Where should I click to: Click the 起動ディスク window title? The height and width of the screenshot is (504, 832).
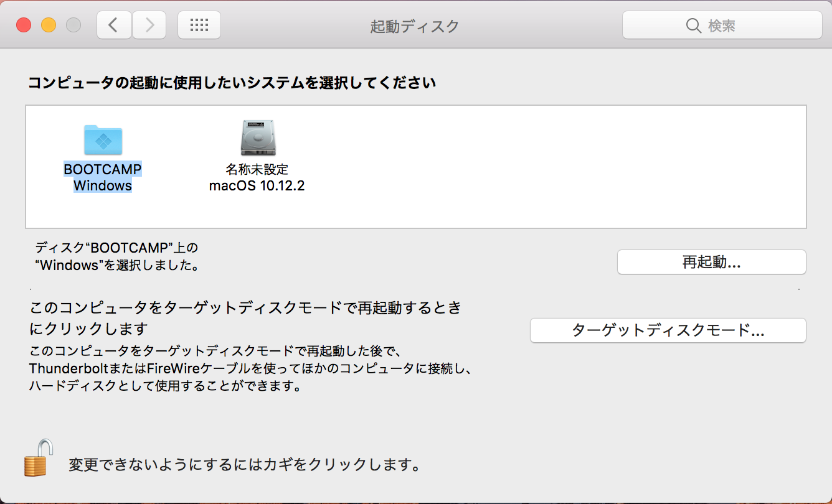click(415, 26)
